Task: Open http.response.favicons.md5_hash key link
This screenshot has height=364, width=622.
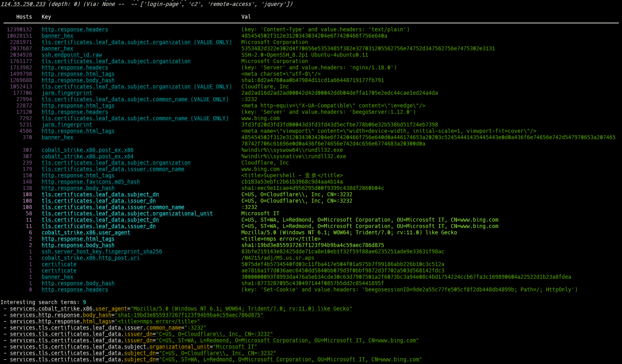Action: coord(90,182)
